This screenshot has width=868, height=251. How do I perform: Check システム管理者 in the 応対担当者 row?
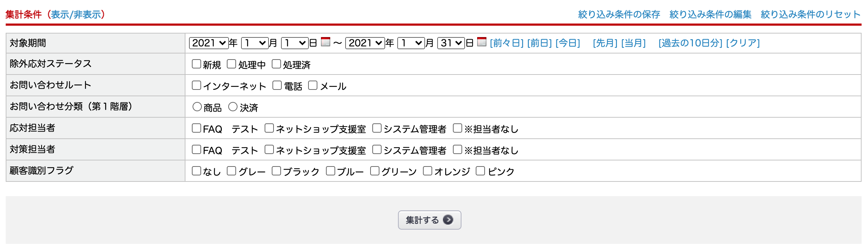pyautogui.click(x=377, y=128)
